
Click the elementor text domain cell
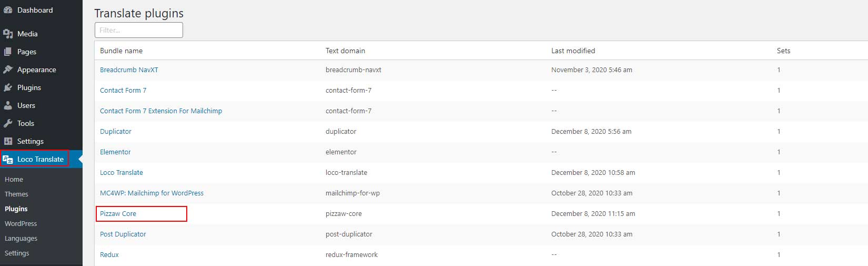341,152
